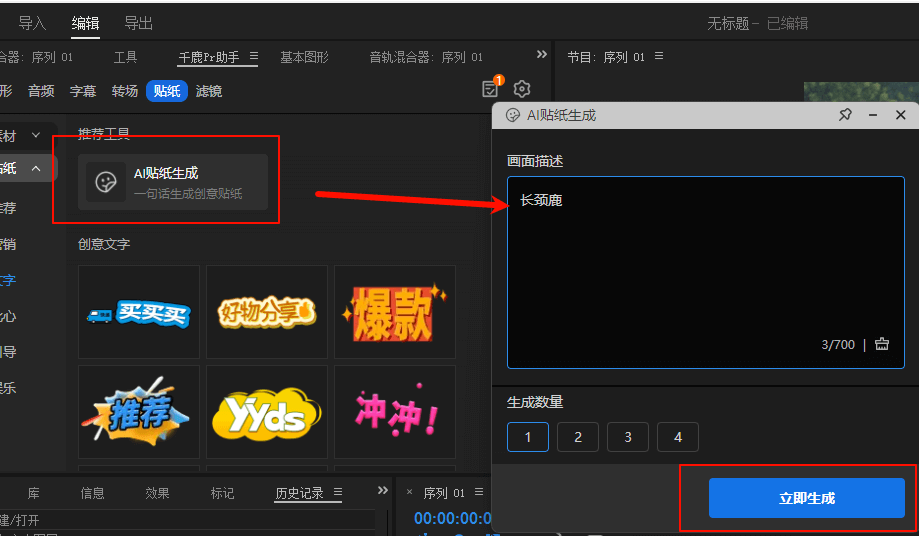The image size is (919, 536).
Task: Clear the description with the trash icon
Action: point(881,344)
